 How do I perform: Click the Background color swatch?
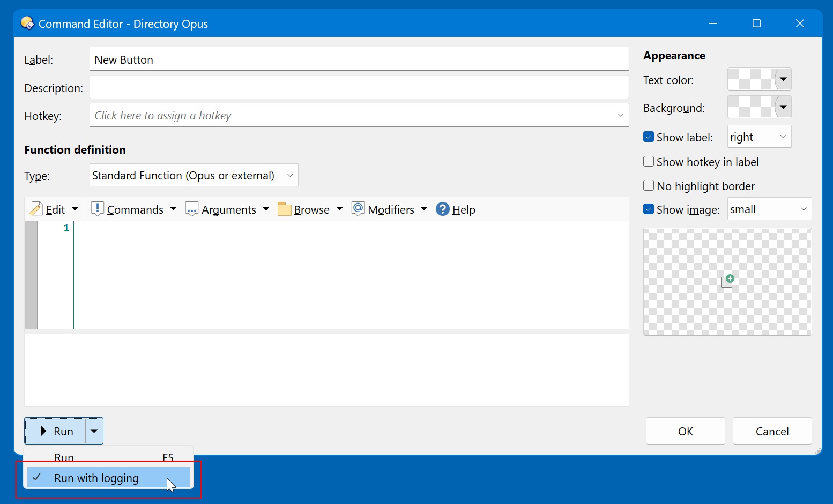(751, 107)
